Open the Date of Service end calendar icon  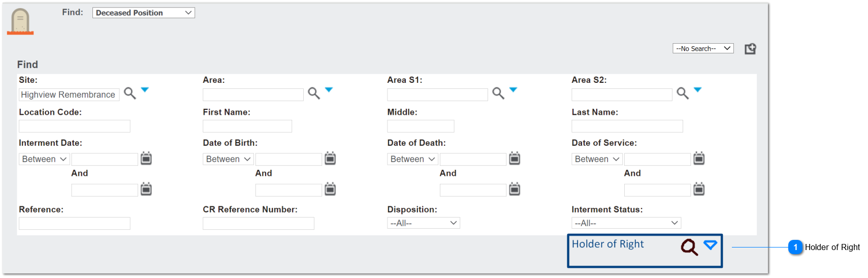click(x=699, y=189)
